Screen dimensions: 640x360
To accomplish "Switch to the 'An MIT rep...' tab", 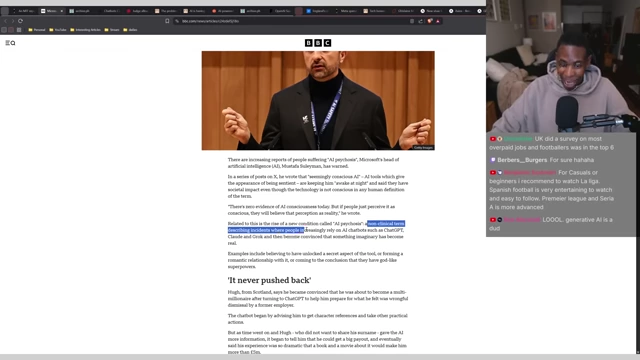I will [x=24, y=11].
